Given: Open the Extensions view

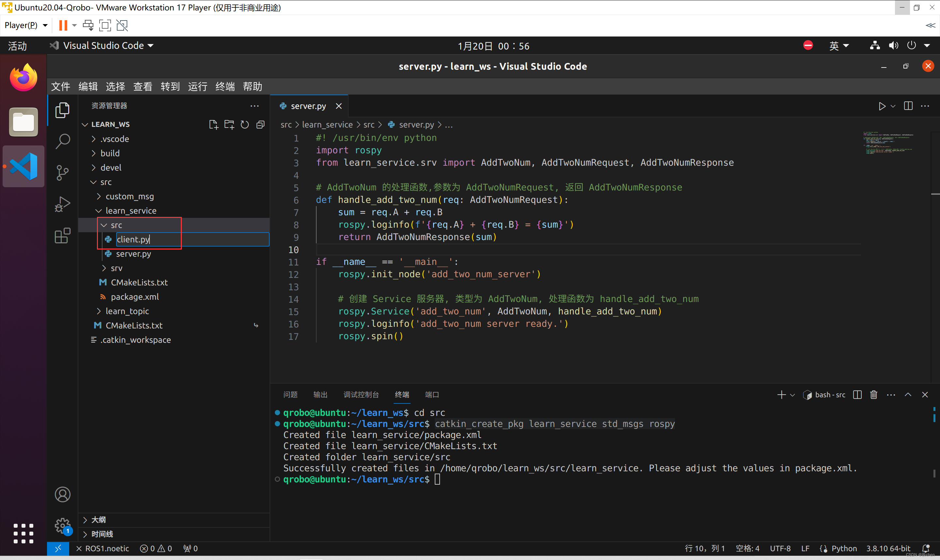Looking at the screenshot, I should (x=62, y=236).
